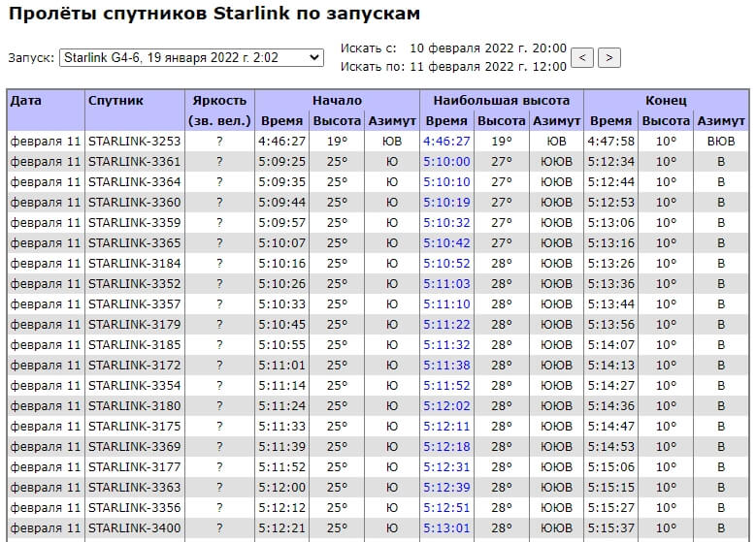Open the 5:12:39 link for STARLINK-3363
Viewport: 756px width, 542px height.
tap(446, 487)
